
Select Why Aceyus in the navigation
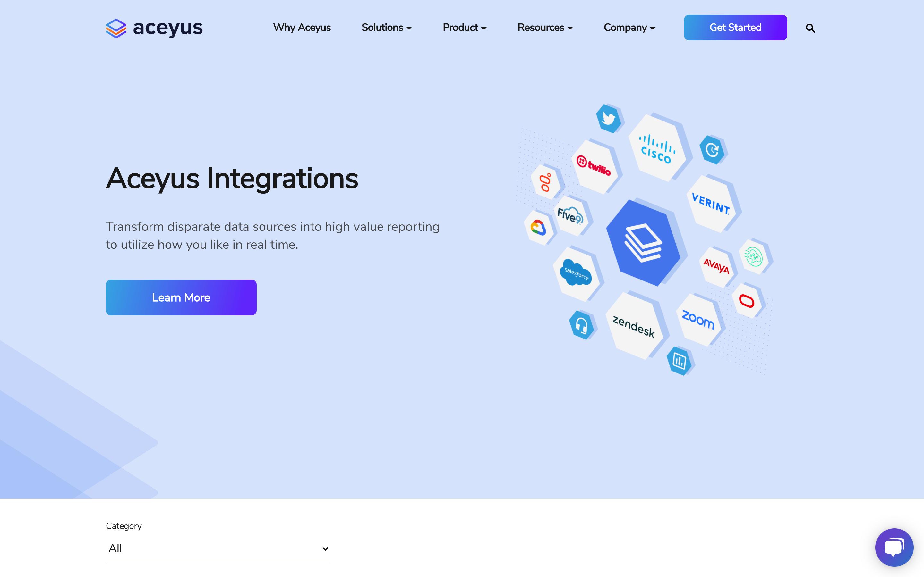tap(302, 28)
